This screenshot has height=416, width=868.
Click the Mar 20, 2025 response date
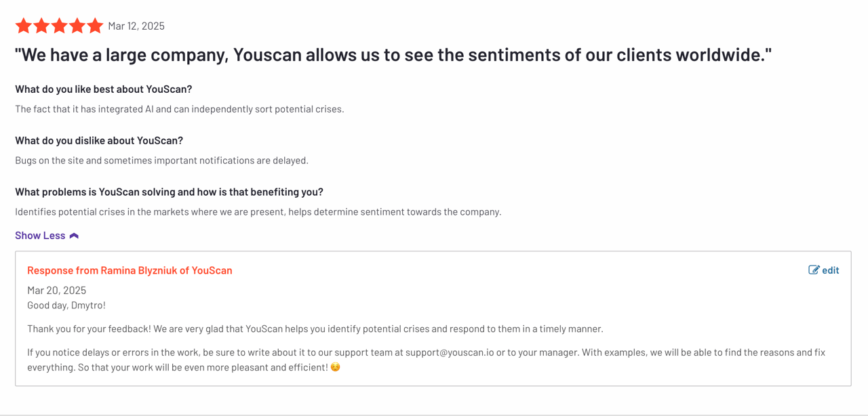[x=56, y=290]
